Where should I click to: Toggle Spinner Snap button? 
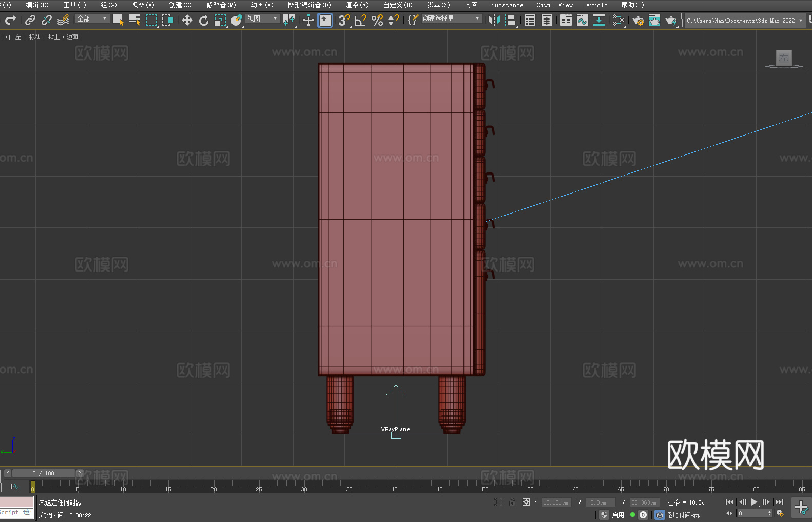[x=394, y=20]
